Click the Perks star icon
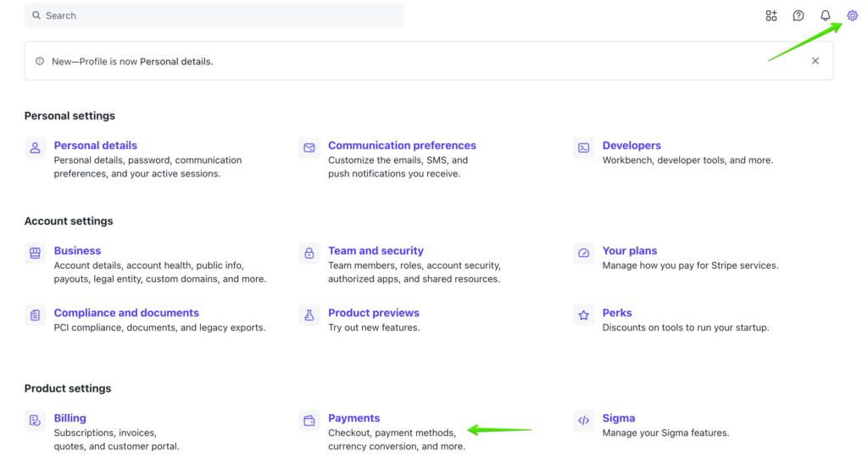The width and height of the screenshot is (868, 463). [x=583, y=315]
